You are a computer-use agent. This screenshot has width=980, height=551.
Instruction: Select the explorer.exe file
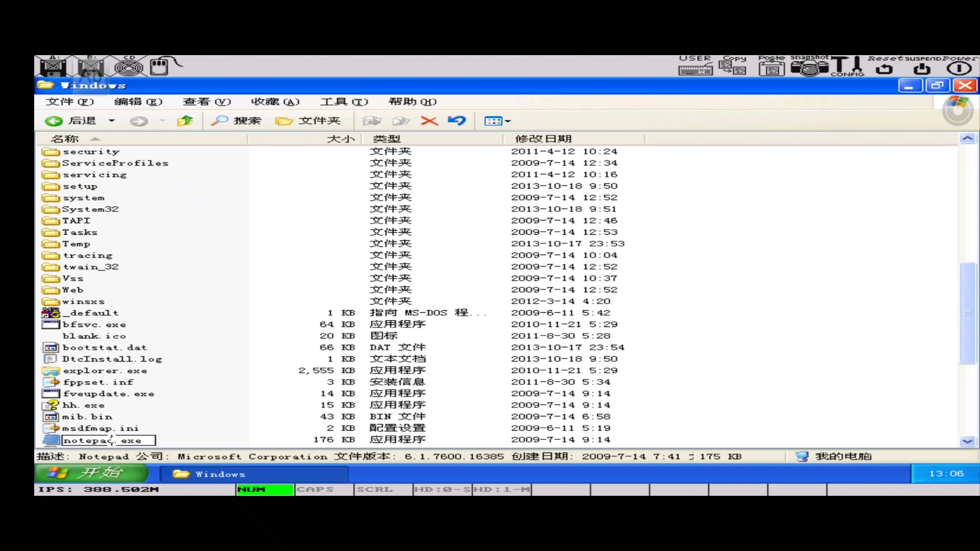pyautogui.click(x=95, y=371)
